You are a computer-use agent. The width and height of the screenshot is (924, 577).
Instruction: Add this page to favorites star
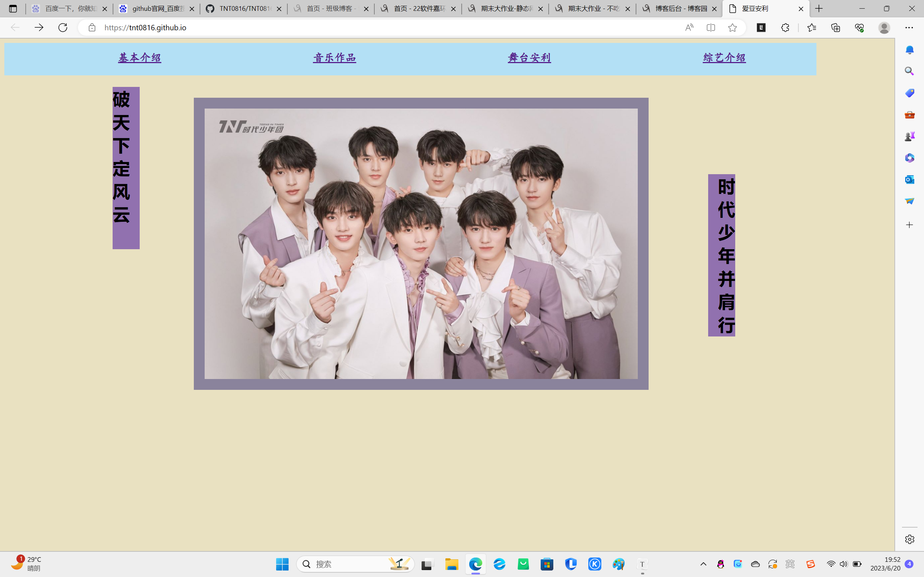[x=732, y=27]
